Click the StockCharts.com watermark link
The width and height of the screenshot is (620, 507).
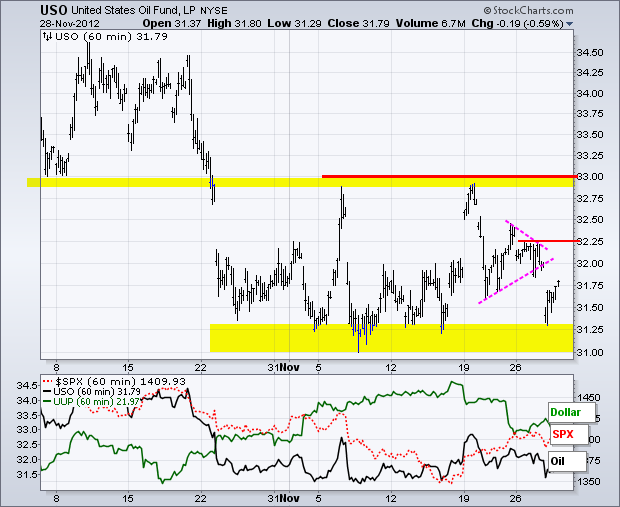pyautogui.click(x=528, y=10)
